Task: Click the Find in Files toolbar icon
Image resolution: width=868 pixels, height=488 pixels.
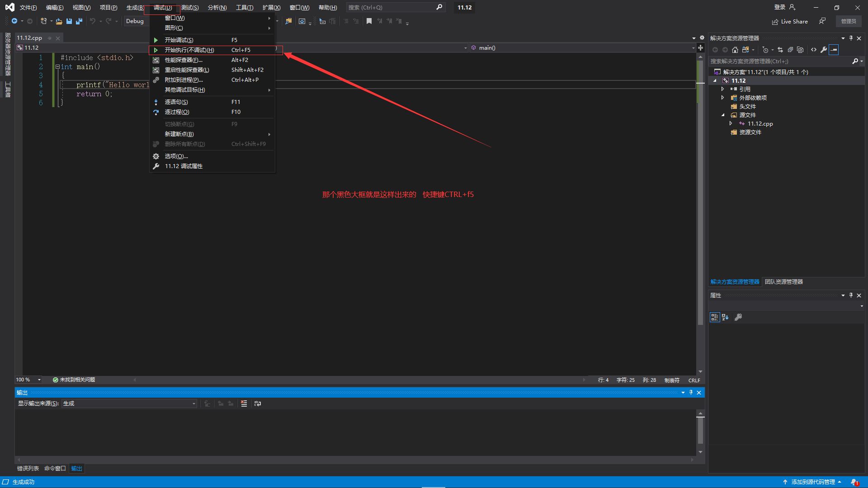Action: coord(288,21)
